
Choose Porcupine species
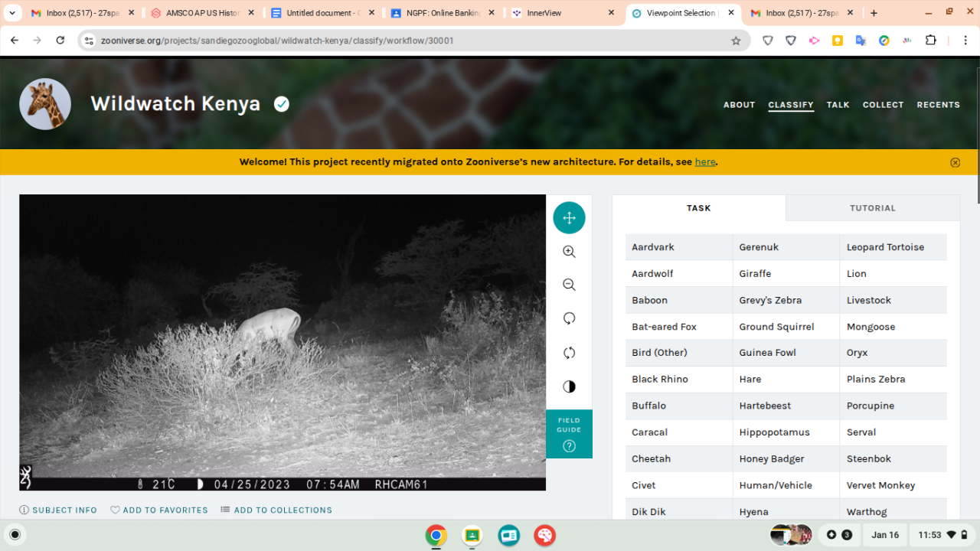pyautogui.click(x=893, y=406)
